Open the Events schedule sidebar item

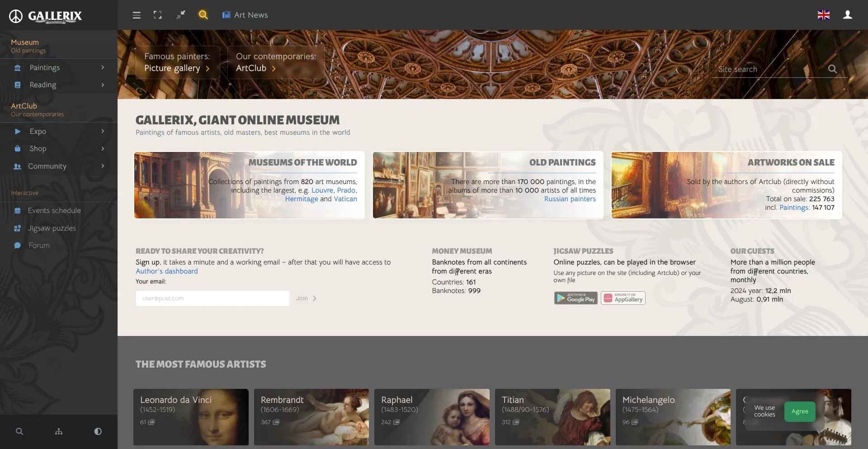[54, 210]
